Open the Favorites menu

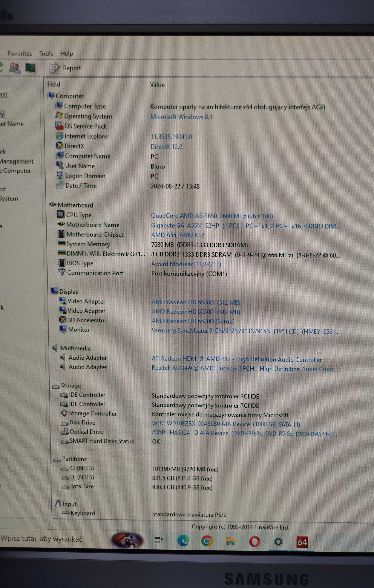click(19, 54)
